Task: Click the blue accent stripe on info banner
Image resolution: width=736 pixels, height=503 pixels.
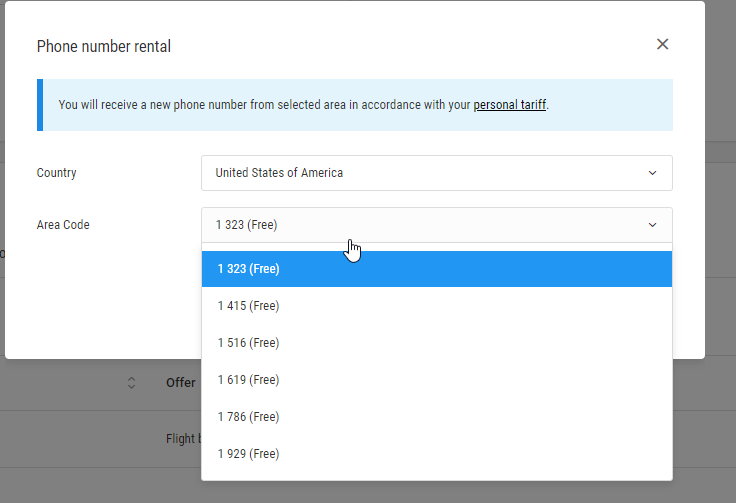Action: click(40, 105)
